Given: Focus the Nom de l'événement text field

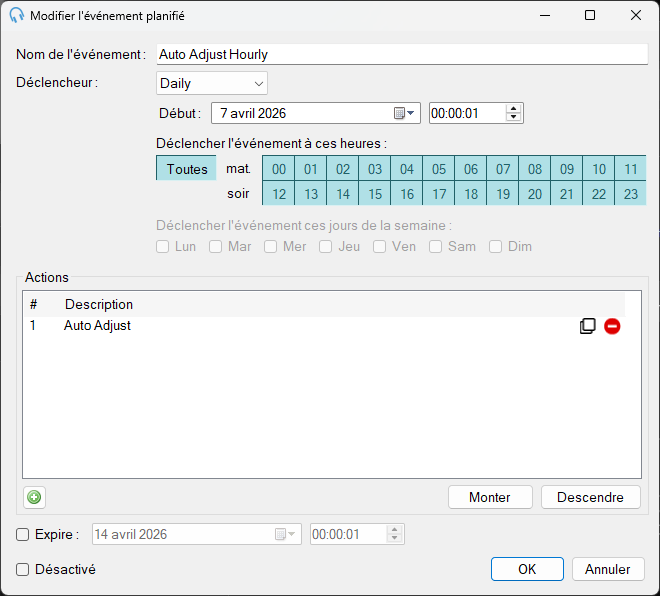Looking at the screenshot, I should point(402,54).
